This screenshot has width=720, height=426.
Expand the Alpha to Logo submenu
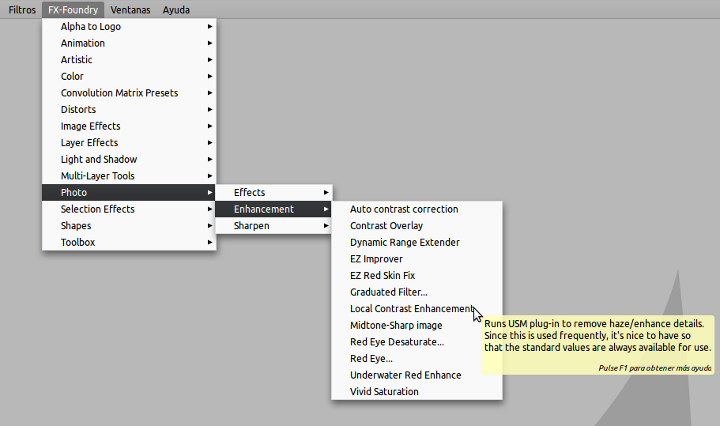pyautogui.click(x=129, y=27)
